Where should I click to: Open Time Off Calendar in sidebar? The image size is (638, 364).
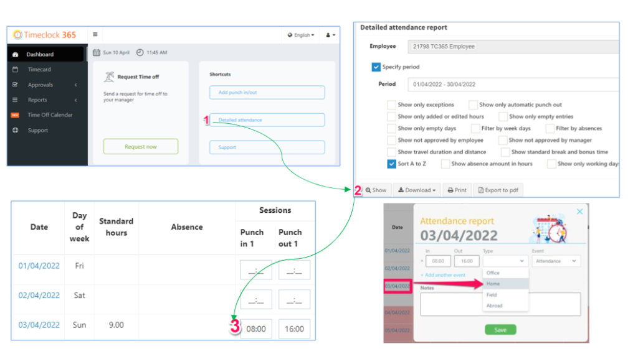(50, 115)
